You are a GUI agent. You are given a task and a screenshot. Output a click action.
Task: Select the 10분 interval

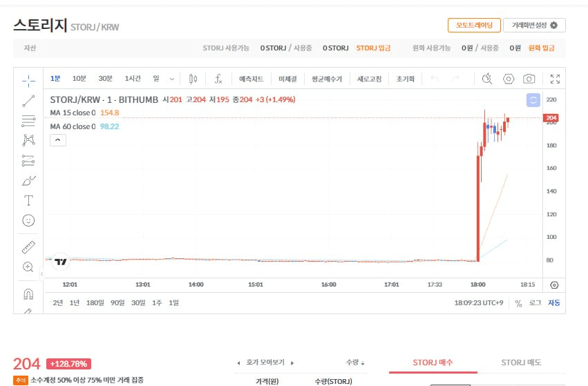click(79, 78)
